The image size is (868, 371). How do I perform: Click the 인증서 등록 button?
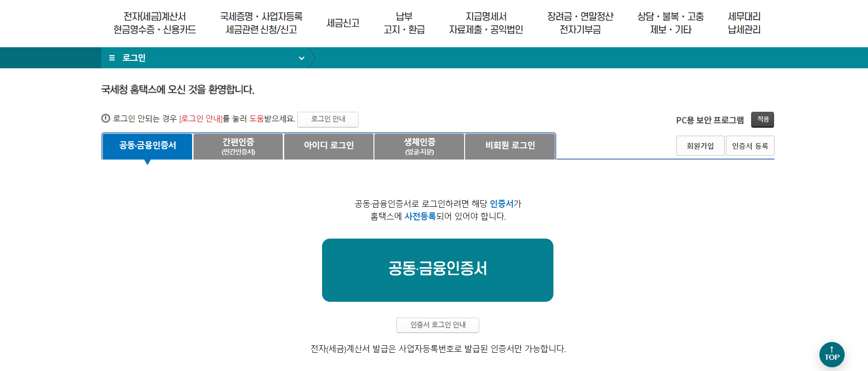[750, 146]
